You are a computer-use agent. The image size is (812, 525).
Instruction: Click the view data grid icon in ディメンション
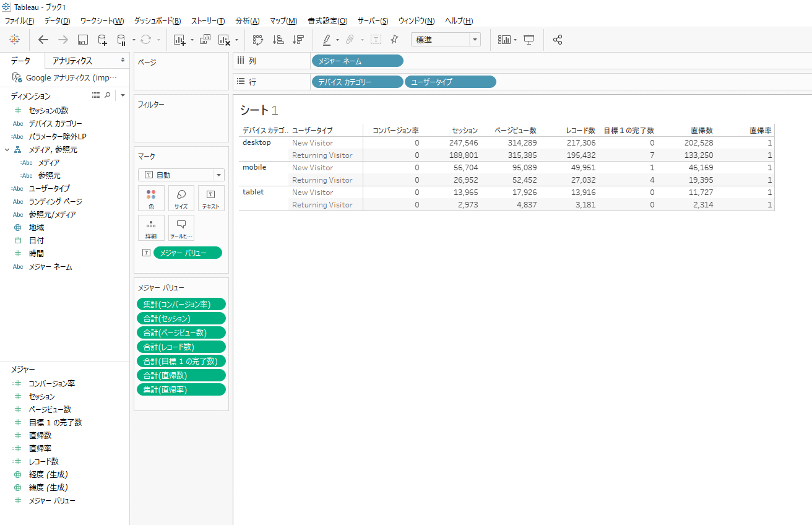95,95
